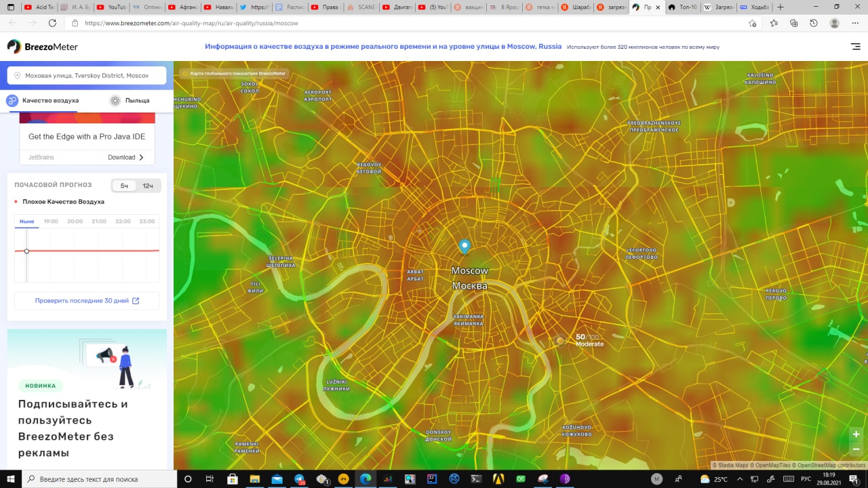This screenshot has width=868, height=488.
Task: Click the external link icon for last 30 days
Action: [x=136, y=301]
